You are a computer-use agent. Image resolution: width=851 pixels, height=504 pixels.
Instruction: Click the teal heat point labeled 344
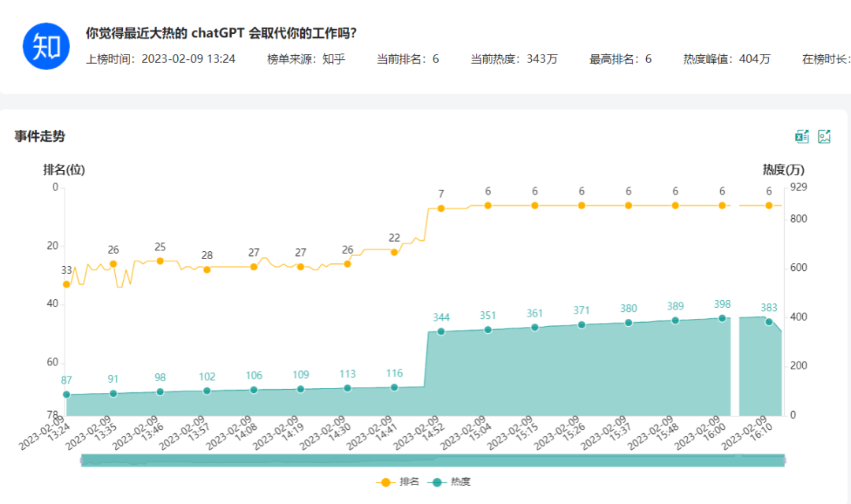point(441,332)
